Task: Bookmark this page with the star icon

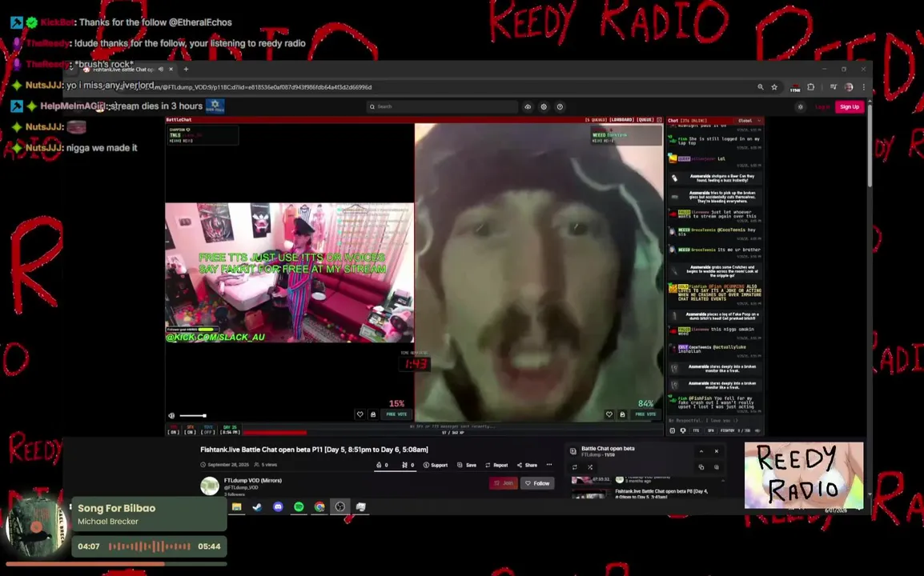Action: (x=774, y=87)
